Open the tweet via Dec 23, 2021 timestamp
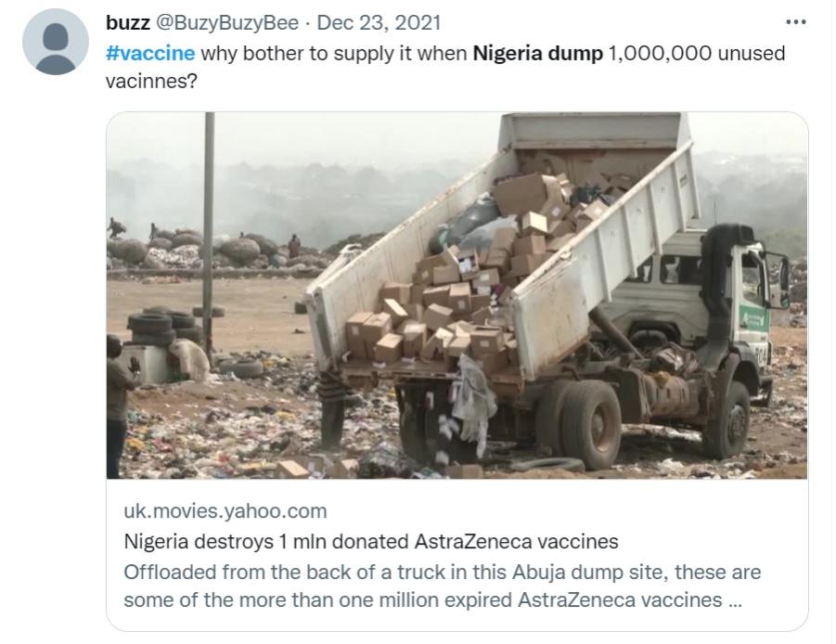Viewport: 836px width, 644px height. coord(379,23)
